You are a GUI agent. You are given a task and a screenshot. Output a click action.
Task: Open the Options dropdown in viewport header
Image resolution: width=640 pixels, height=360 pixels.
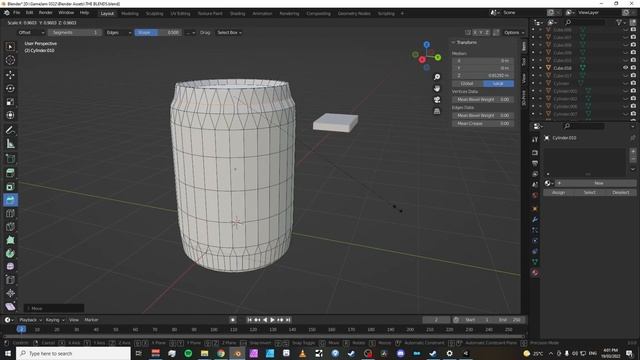click(x=514, y=32)
